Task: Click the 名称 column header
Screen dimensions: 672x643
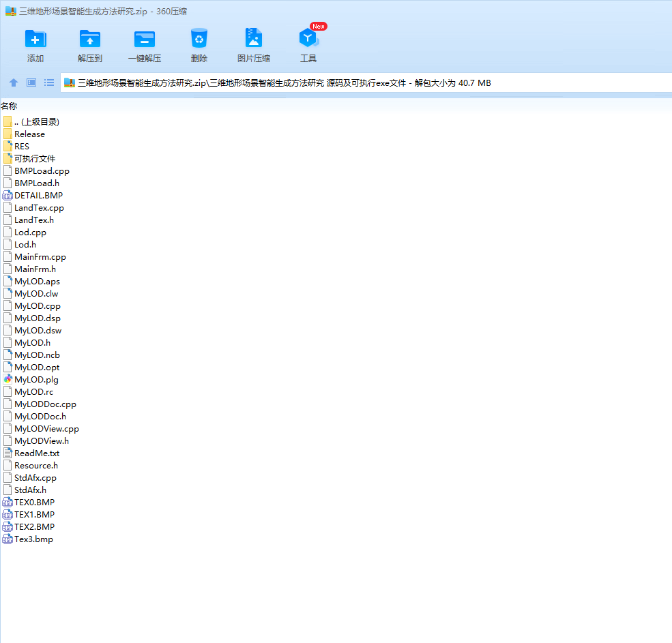Action: click(x=9, y=106)
